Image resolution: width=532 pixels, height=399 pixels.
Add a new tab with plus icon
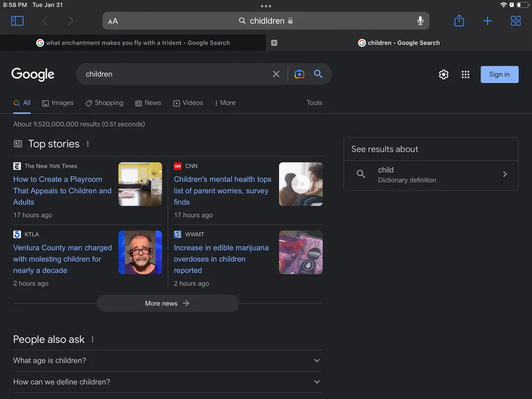(487, 21)
